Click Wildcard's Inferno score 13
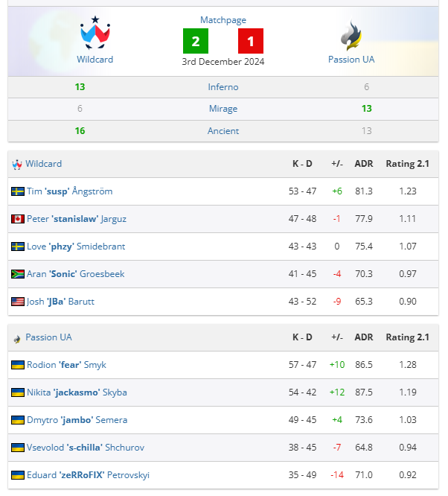 80,87
